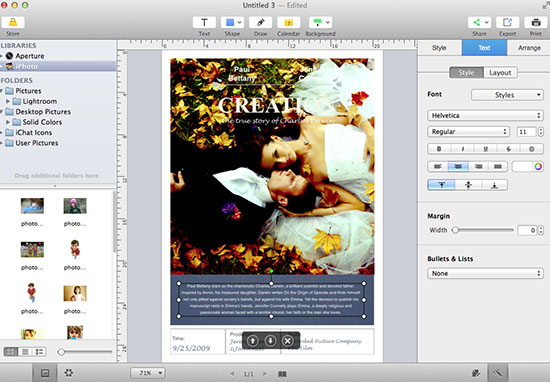Justify the text alignment
This screenshot has height=382, width=550.
[498, 166]
